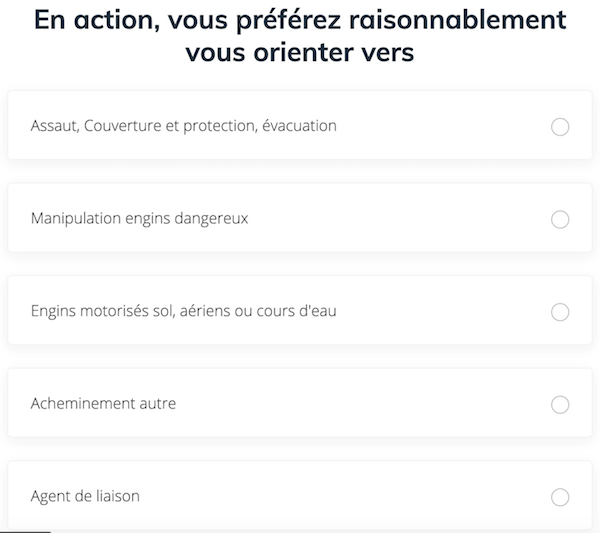Click the 'Agent de liaison' label text
600x533 pixels.
click(x=85, y=496)
